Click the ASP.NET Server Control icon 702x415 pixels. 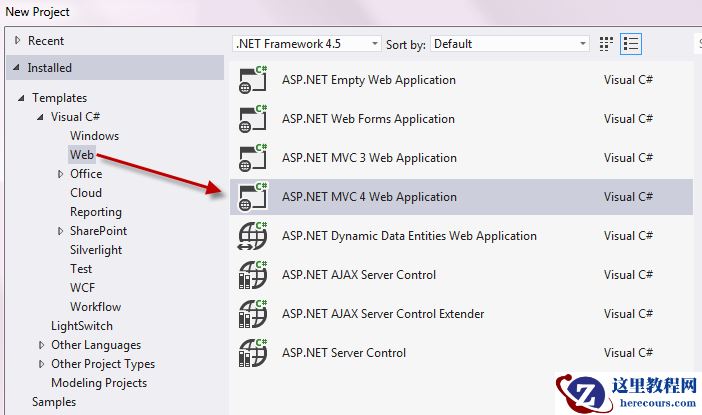click(x=253, y=353)
